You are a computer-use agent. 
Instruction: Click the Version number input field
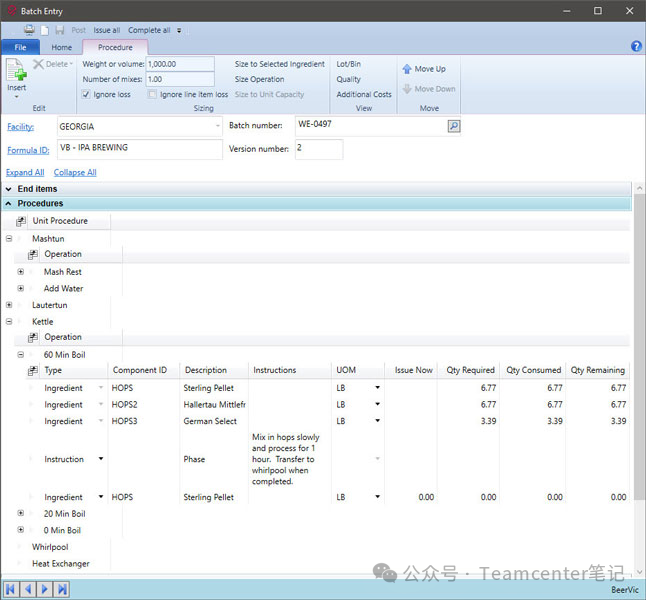coord(318,149)
